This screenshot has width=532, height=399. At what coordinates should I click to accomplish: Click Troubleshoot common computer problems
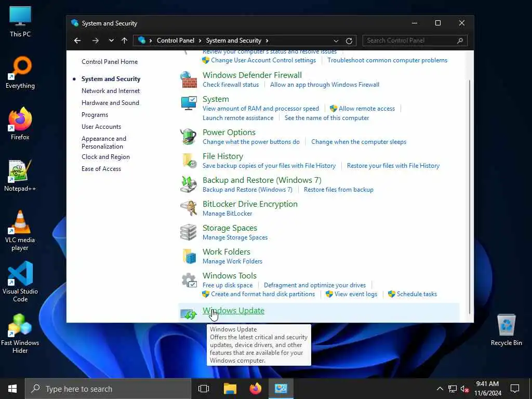[387, 60]
